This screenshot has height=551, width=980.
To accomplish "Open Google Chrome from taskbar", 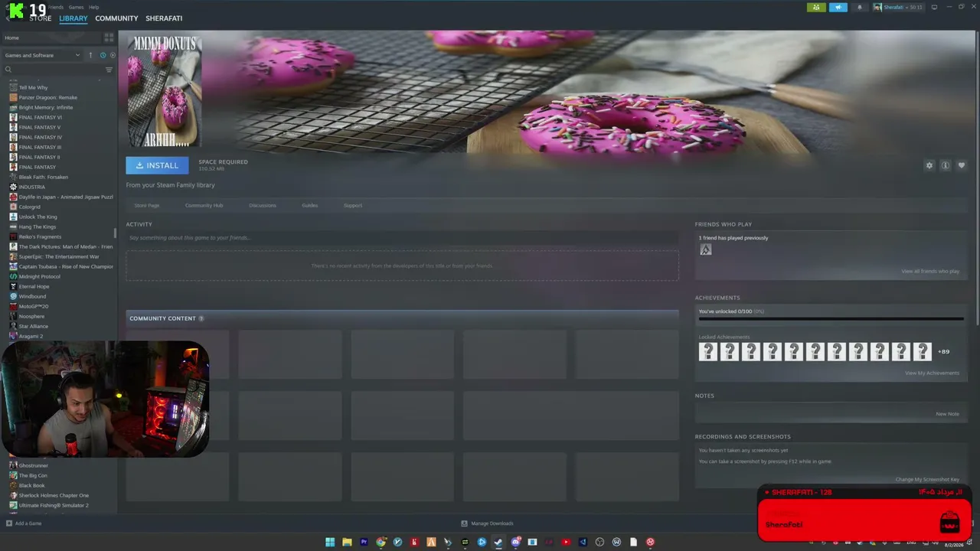I will 381,542.
